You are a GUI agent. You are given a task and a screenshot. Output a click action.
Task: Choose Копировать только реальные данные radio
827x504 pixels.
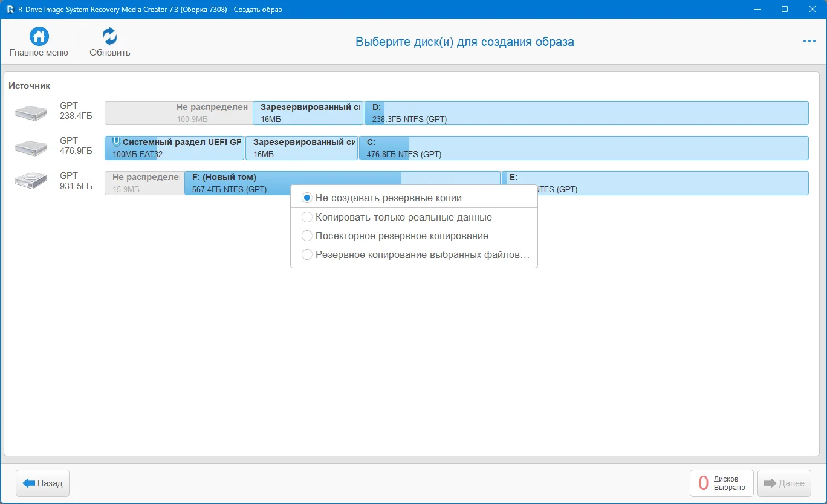tap(307, 217)
